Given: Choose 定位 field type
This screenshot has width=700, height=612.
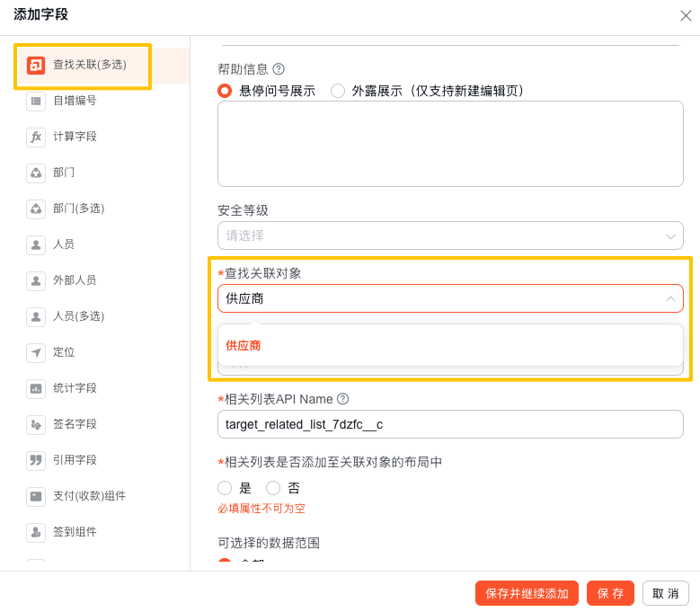Looking at the screenshot, I should coord(64,351).
